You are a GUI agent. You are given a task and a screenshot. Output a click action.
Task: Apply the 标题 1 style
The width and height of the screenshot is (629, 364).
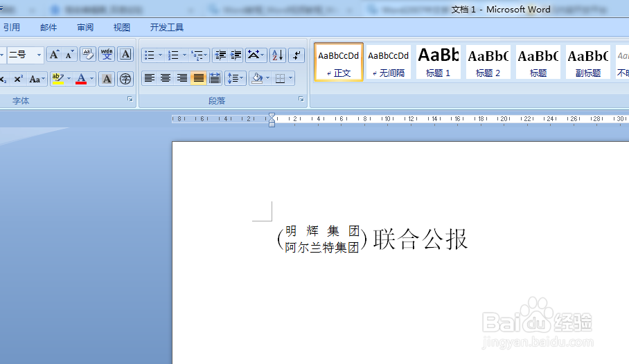(438, 62)
